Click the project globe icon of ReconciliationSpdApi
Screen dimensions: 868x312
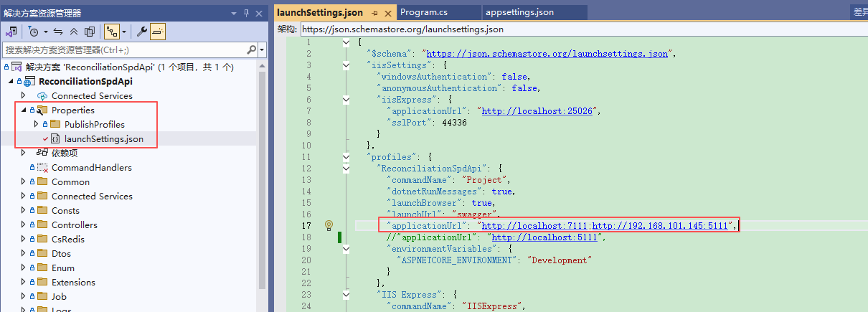[30, 82]
